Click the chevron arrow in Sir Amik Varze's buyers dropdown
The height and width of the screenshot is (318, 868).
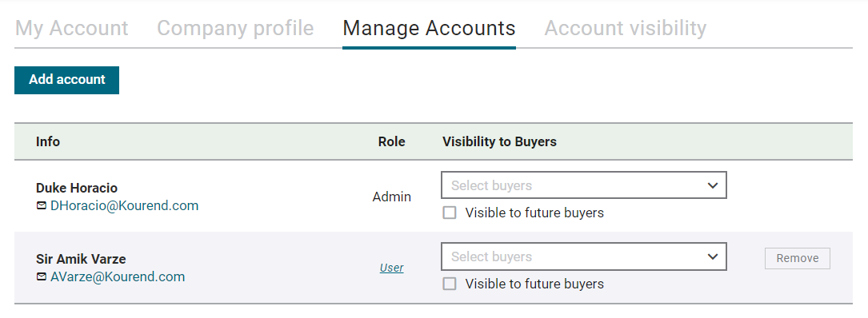[713, 256]
